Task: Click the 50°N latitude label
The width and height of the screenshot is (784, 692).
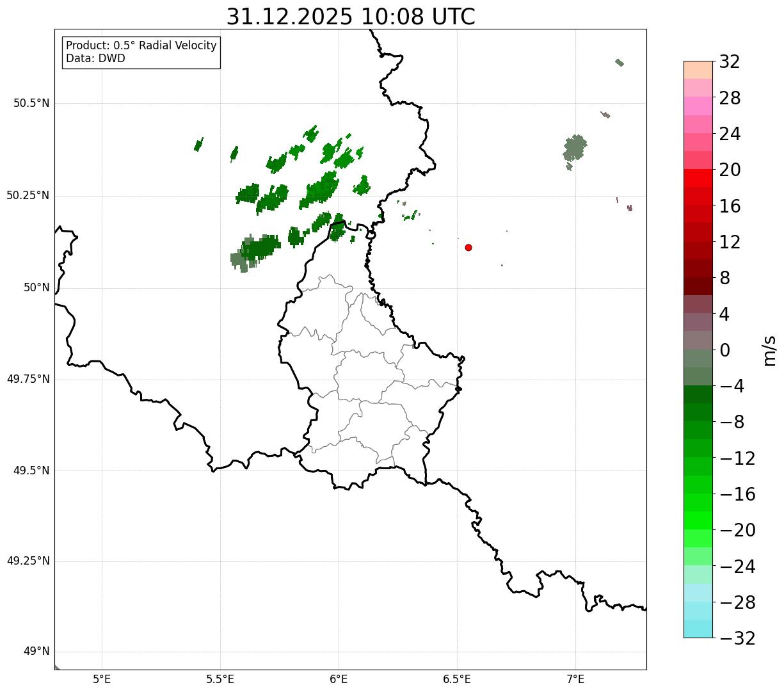Action: (36, 287)
